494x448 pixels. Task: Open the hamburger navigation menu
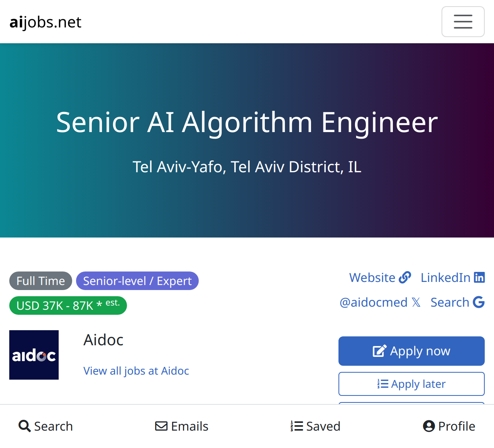(463, 22)
